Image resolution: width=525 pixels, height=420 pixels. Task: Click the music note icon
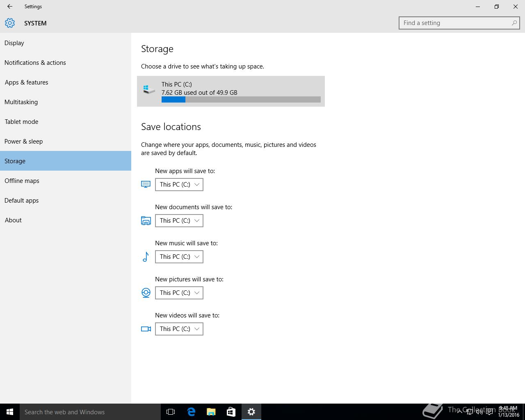click(146, 257)
